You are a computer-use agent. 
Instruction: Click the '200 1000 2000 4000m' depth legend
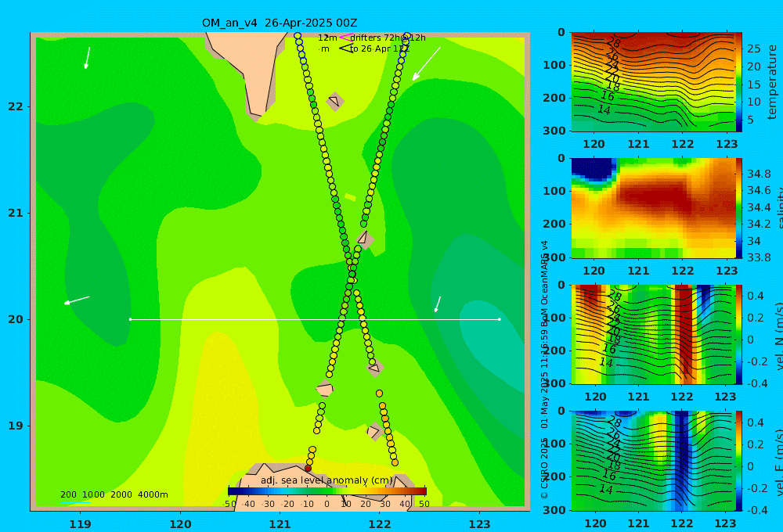pos(114,494)
